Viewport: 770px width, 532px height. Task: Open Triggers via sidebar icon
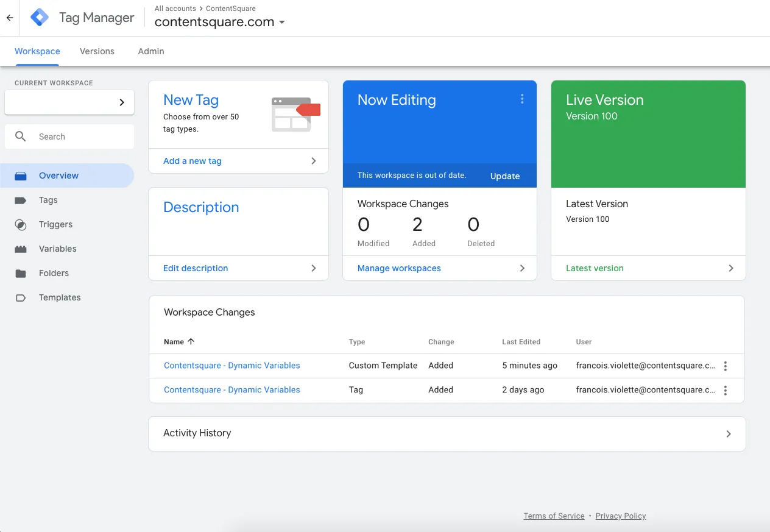(x=21, y=224)
